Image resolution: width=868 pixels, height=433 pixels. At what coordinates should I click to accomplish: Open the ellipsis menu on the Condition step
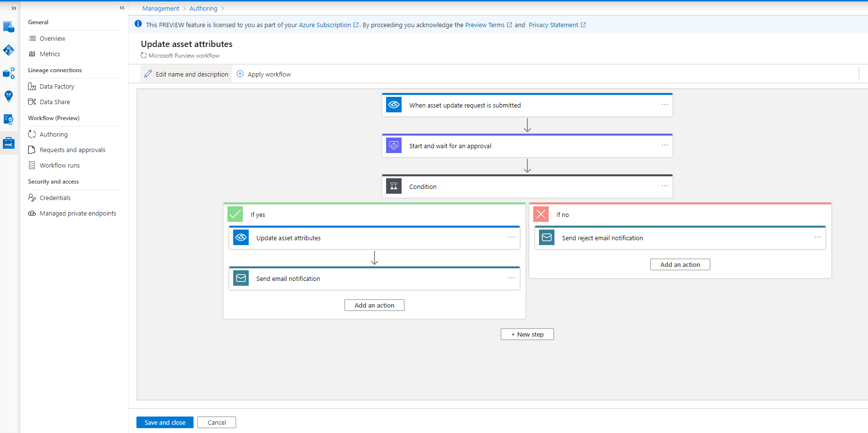point(665,186)
